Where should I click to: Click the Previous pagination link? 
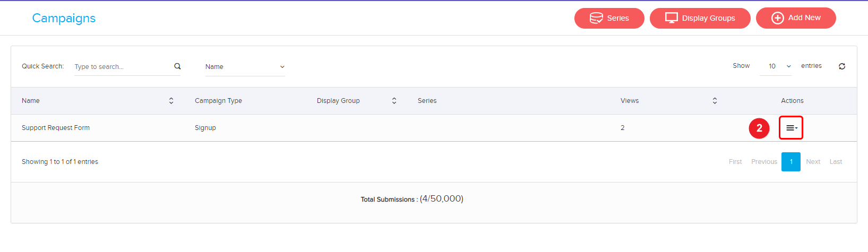pyautogui.click(x=764, y=162)
